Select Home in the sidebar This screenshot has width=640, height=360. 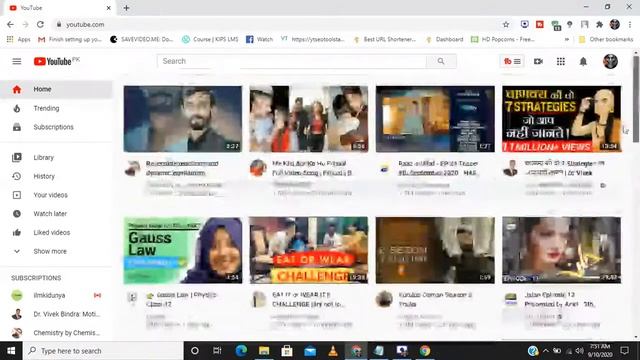click(56, 89)
